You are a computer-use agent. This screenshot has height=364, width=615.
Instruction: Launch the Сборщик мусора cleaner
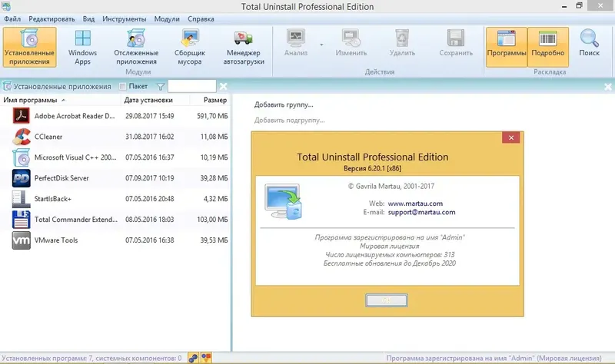[x=189, y=47]
